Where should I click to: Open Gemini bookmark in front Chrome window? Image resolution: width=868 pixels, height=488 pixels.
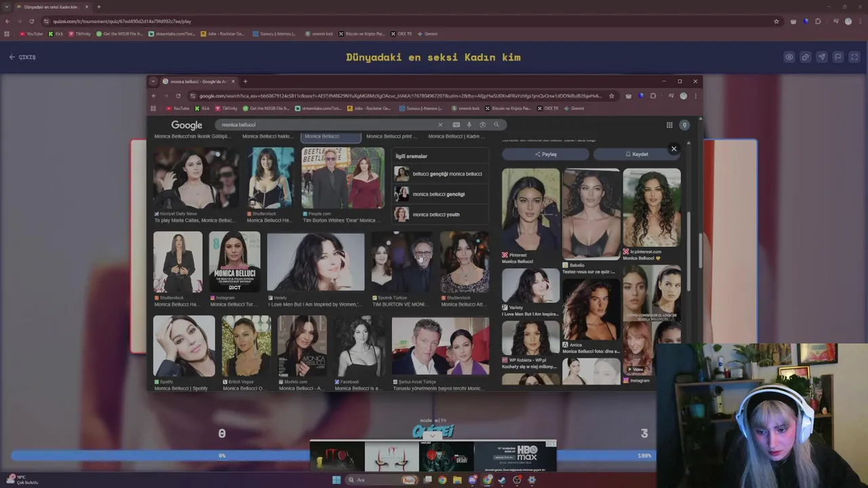[x=574, y=108]
